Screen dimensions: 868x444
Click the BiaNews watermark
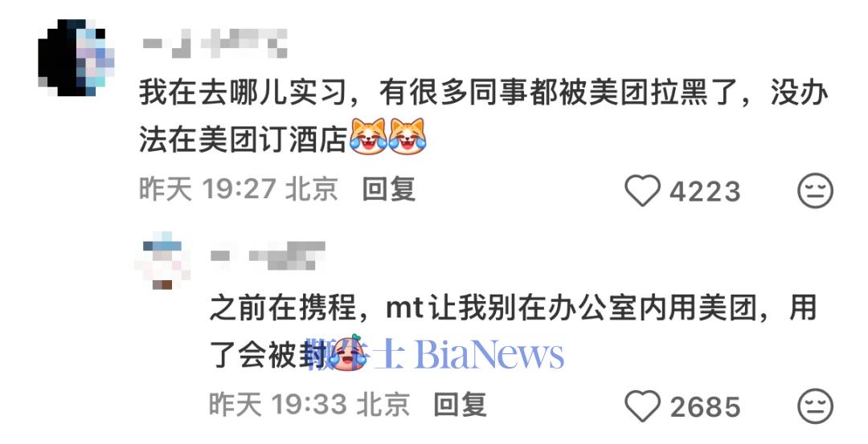click(436, 354)
